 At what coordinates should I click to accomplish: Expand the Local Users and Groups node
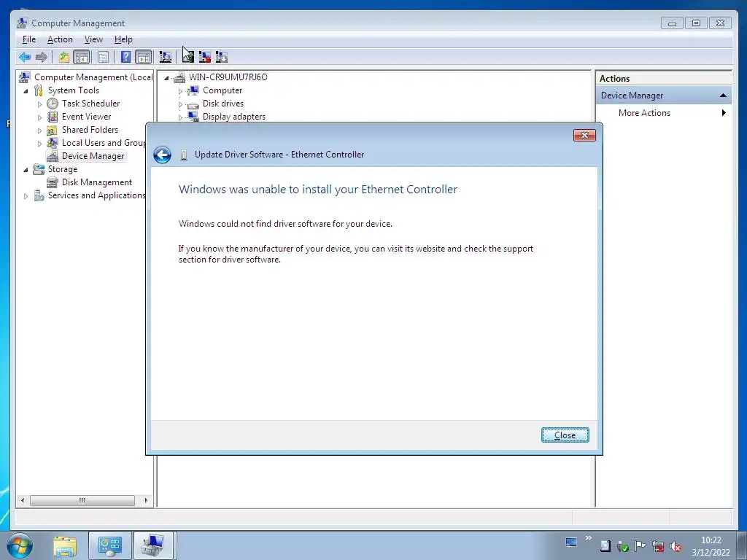39,144
